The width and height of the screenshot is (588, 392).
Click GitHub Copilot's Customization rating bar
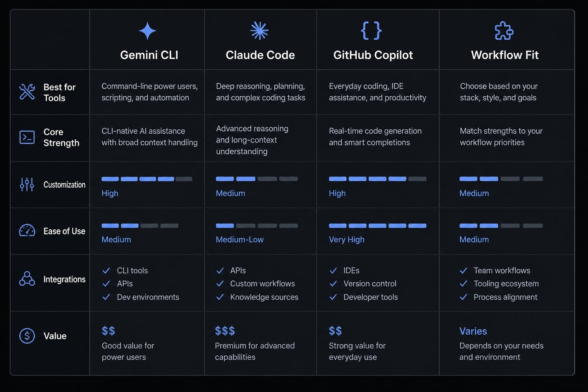click(x=377, y=179)
